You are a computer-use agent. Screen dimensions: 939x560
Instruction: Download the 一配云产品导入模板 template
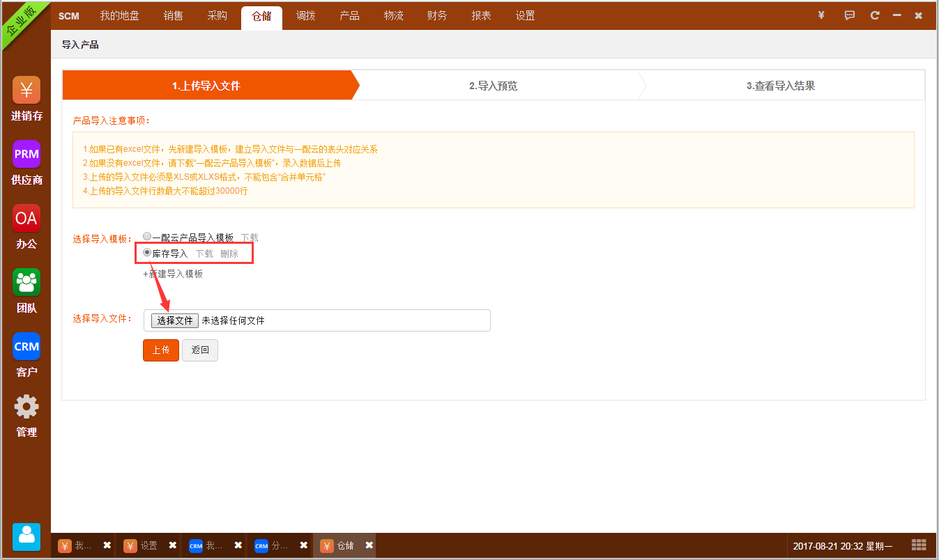click(x=250, y=238)
